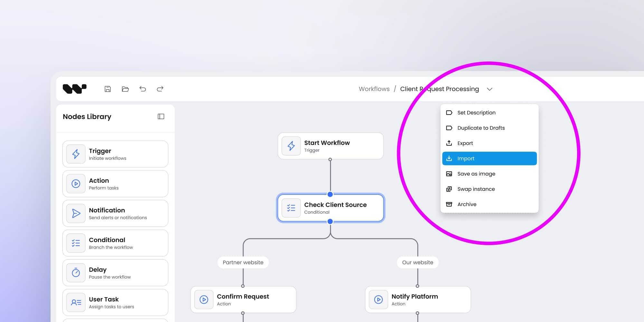Select the Start Workflow node on canvas

331,146
